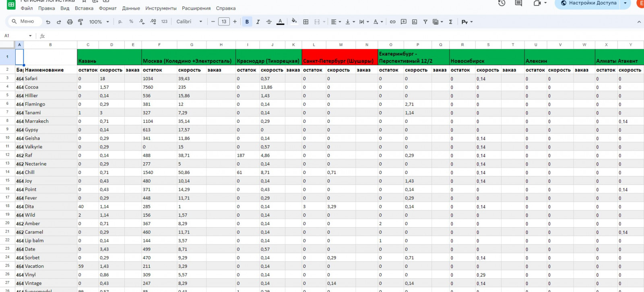Redo the last undone action

point(59,22)
